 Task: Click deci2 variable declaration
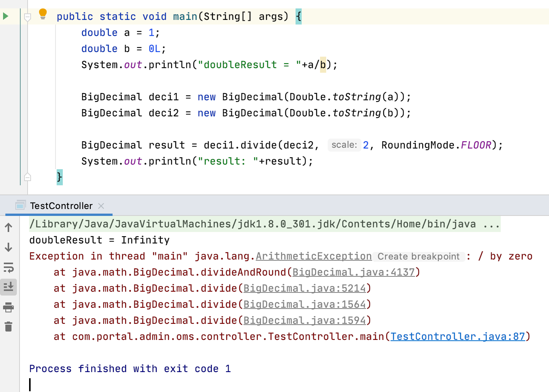(x=163, y=113)
